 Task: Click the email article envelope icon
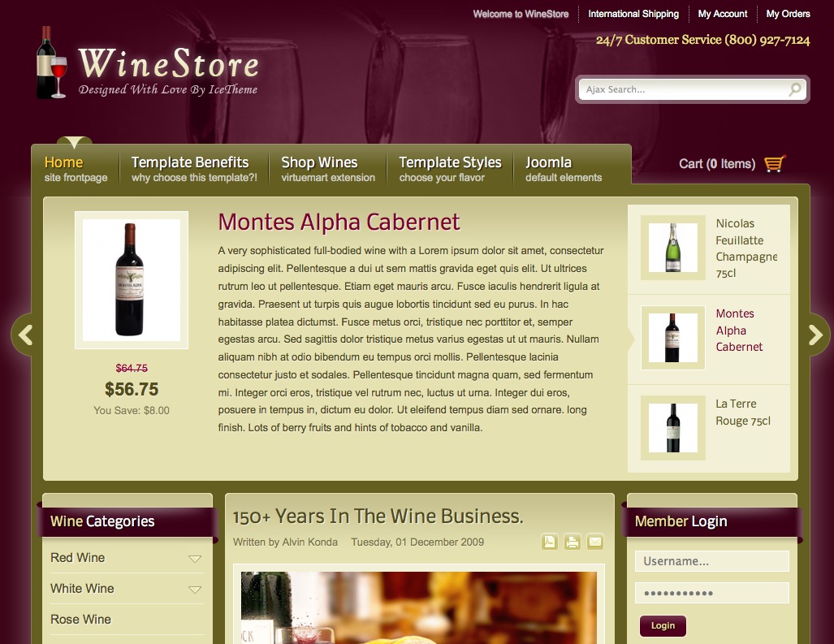coord(595,542)
